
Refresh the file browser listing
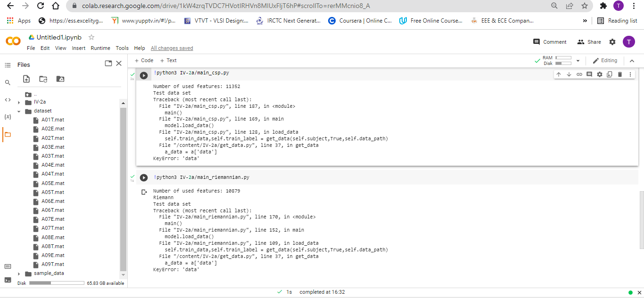[x=43, y=79]
